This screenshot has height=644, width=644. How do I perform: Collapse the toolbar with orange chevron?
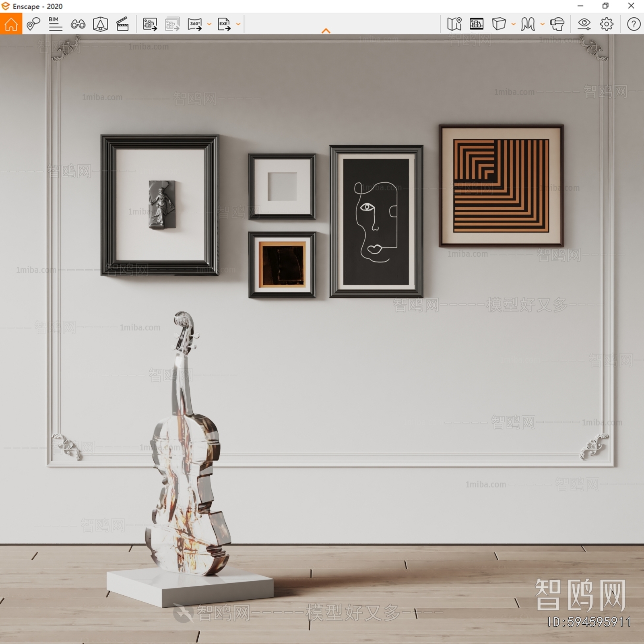point(326,31)
